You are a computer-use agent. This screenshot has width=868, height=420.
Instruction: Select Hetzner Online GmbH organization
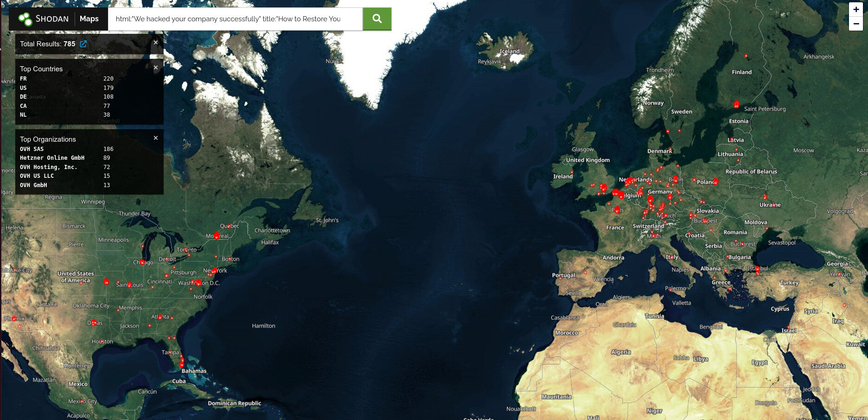tap(52, 158)
